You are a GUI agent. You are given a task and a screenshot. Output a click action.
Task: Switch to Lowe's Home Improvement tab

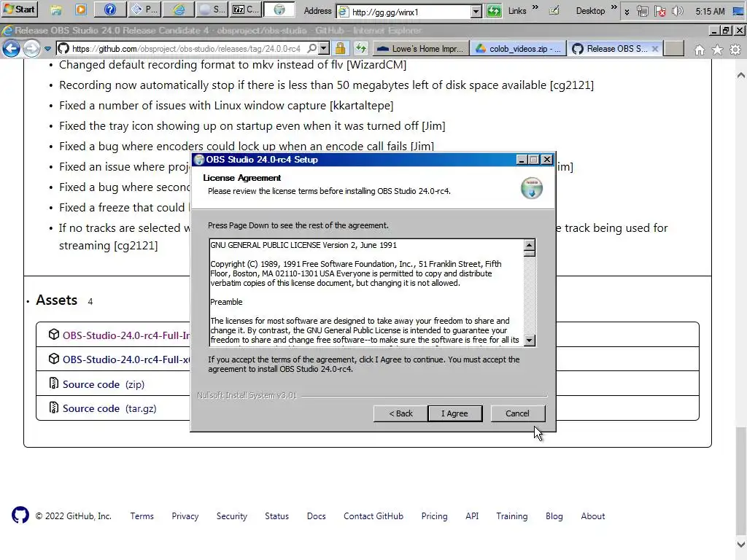pos(419,49)
